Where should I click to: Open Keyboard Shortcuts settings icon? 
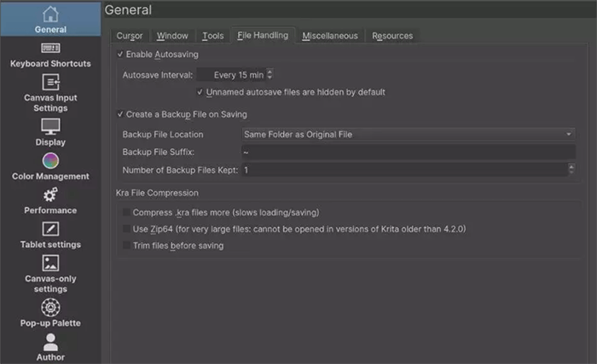click(x=50, y=48)
